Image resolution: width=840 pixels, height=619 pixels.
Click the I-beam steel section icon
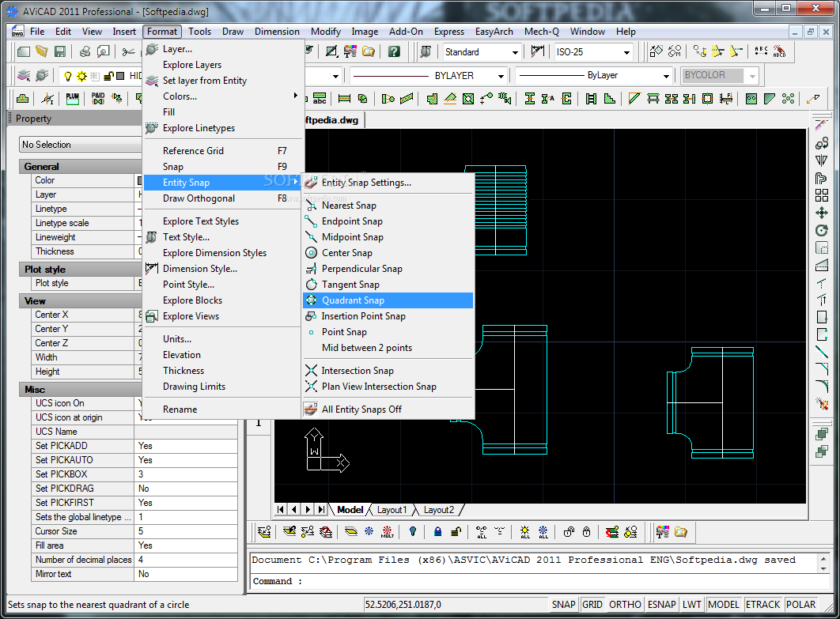[530, 99]
